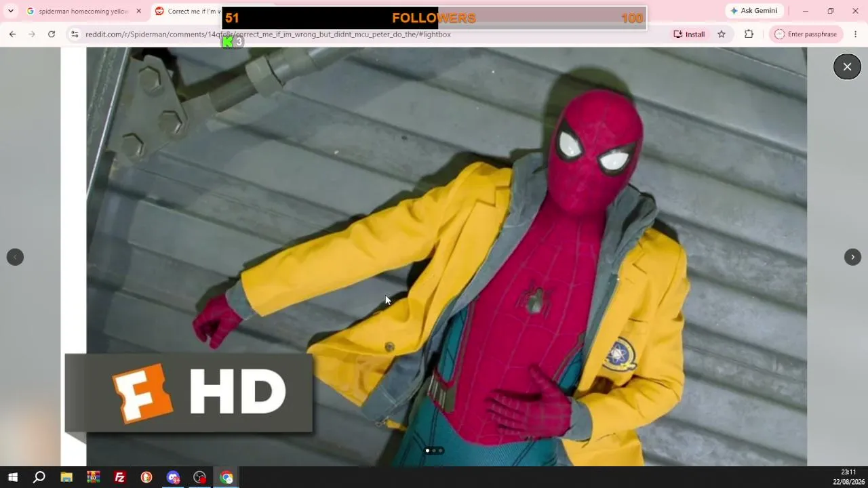The width and height of the screenshot is (868, 488).
Task: Open Ask Gemini
Action: (753, 11)
